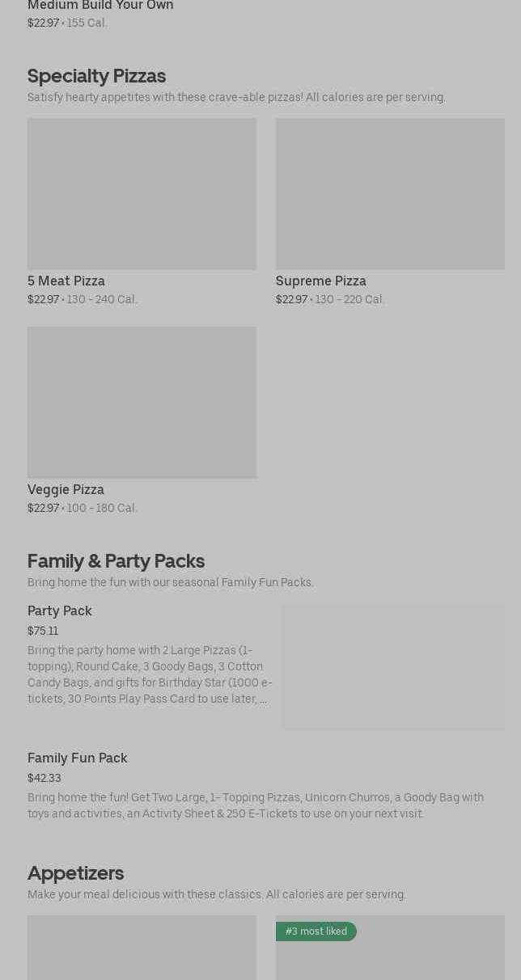Open the Party Pack item title
The image size is (521, 980).
tap(60, 610)
